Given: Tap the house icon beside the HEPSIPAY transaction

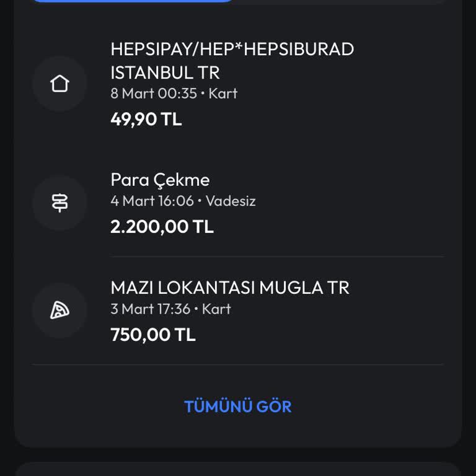Looking at the screenshot, I should click(59, 84).
